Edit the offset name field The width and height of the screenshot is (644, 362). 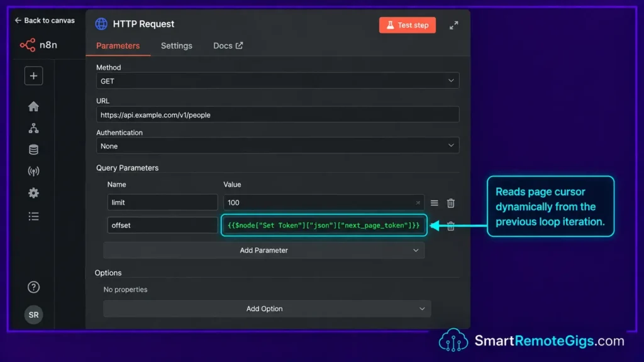click(162, 225)
